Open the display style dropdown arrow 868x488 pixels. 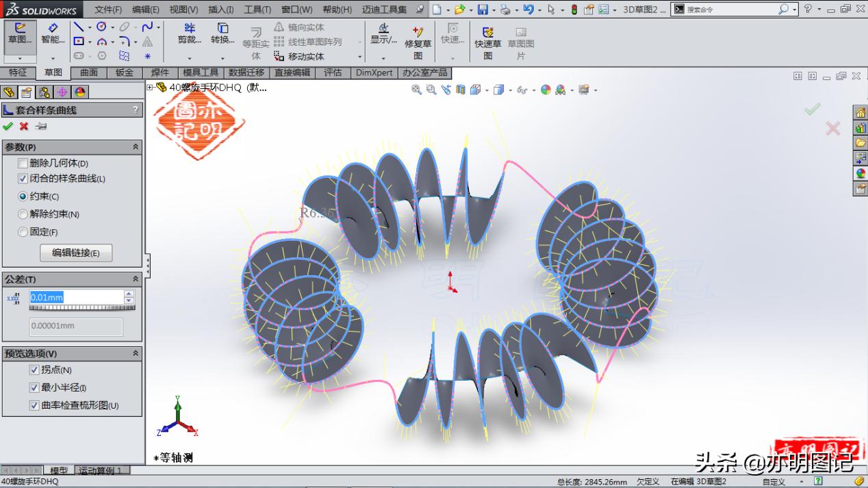point(510,90)
